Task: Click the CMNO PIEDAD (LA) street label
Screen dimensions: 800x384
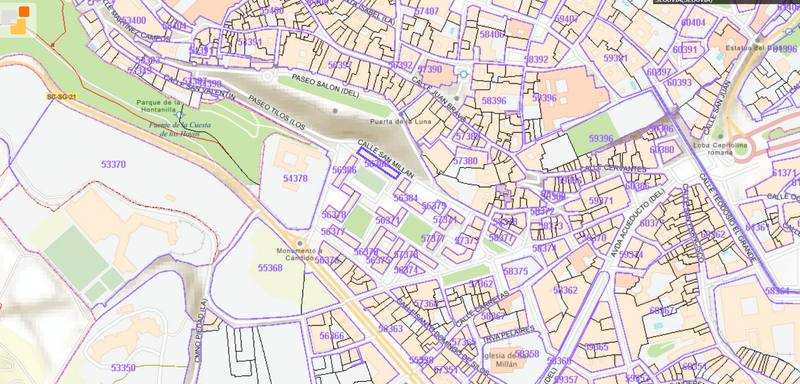Action: (201, 331)
